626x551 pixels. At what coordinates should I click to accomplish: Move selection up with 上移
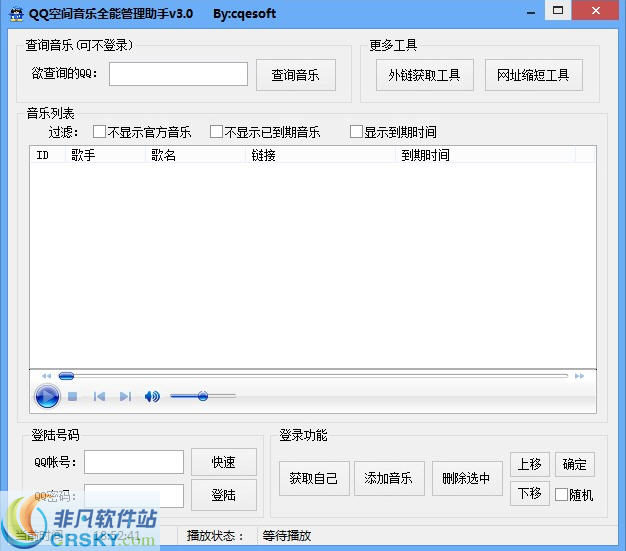(530, 464)
